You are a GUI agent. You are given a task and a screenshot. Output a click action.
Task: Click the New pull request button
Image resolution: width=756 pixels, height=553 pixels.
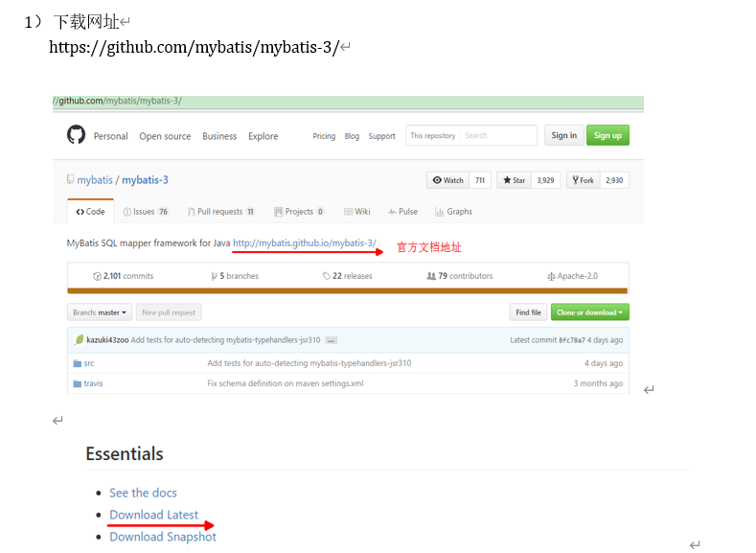coord(169,312)
